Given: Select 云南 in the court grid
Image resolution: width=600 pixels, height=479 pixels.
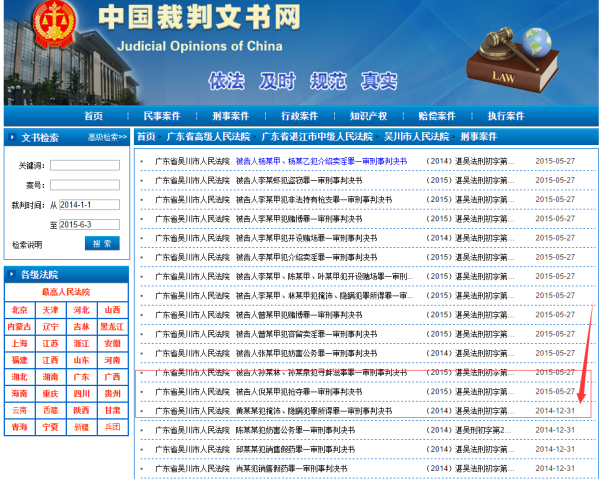Looking at the screenshot, I should click(20, 411).
